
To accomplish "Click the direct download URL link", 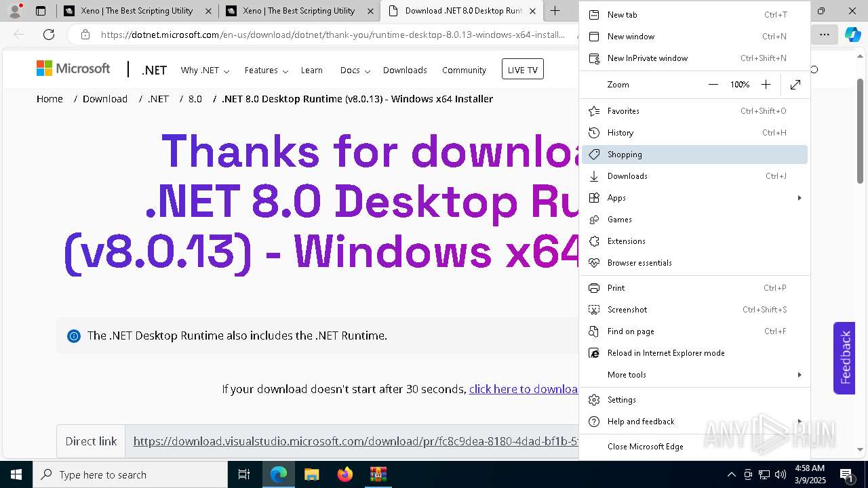I will click(x=356, y=441).
